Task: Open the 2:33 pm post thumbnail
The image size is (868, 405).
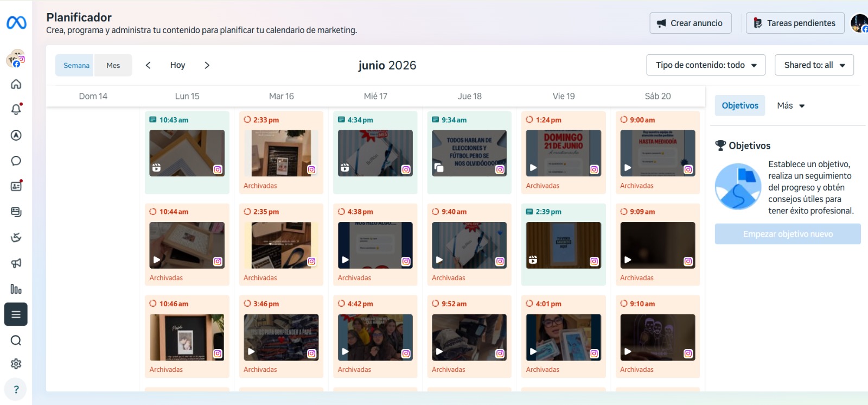Action: click(x=281, y=153)
